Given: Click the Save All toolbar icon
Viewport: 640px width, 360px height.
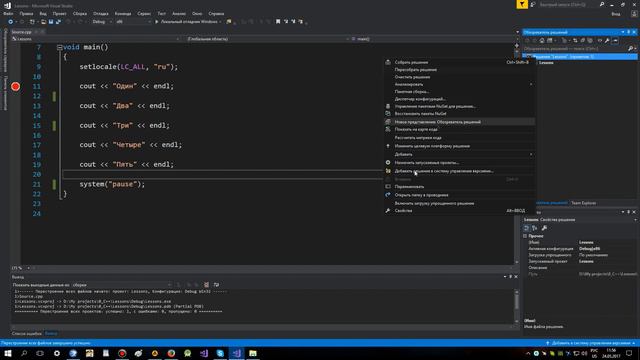Looking at the screenshot, I should point(58,22).
